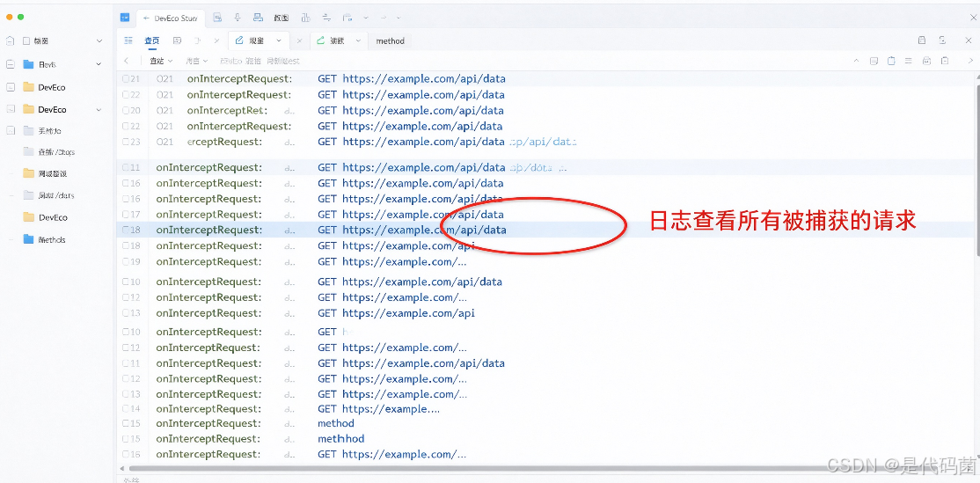Select the pencil-icon tab next to 查页
The height and width of the screenshot is (483, 980).
point(259,40)
